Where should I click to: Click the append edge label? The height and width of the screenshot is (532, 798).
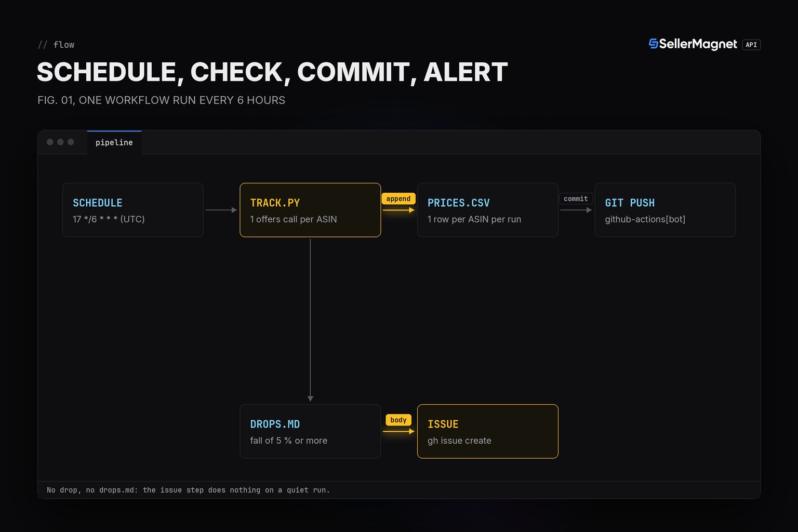click(x=398, y=198)
